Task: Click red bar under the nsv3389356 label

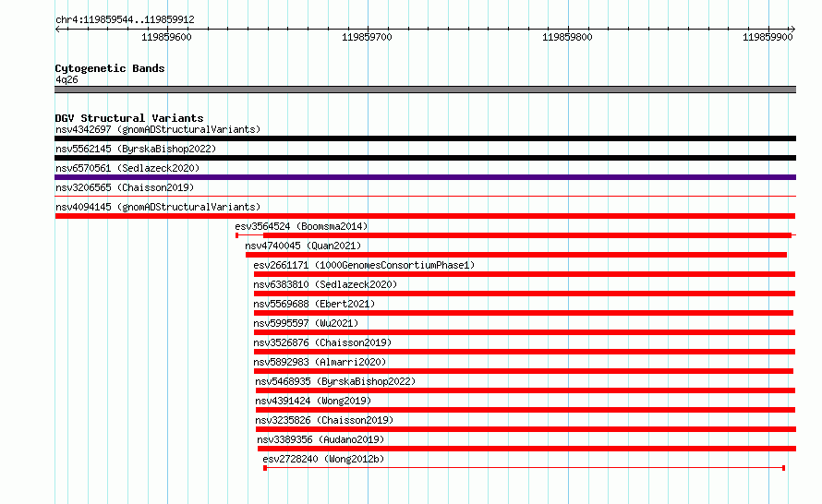Action: [x=526, y=449]
